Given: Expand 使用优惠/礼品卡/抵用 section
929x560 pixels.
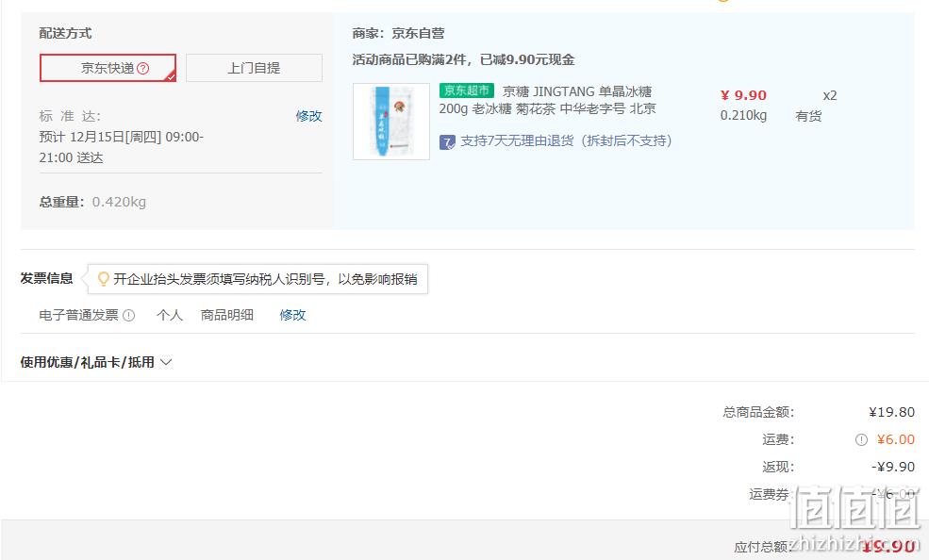Looking at the screenshot, I should 96,362.
